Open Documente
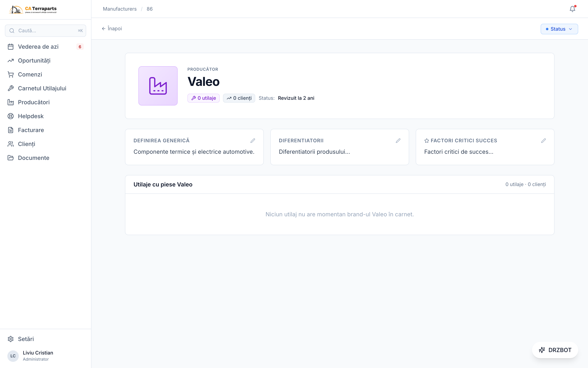588x368 pixels. point(46,158)
